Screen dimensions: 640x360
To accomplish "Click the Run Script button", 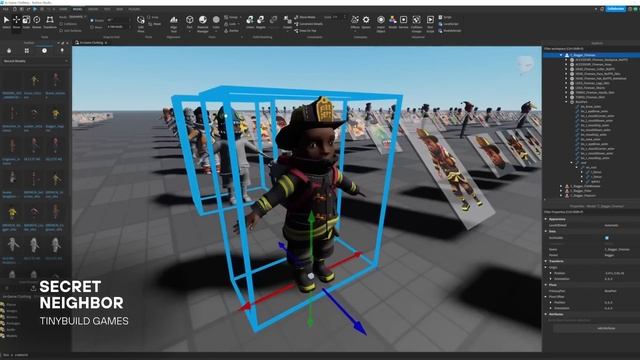I will [430, 24].
